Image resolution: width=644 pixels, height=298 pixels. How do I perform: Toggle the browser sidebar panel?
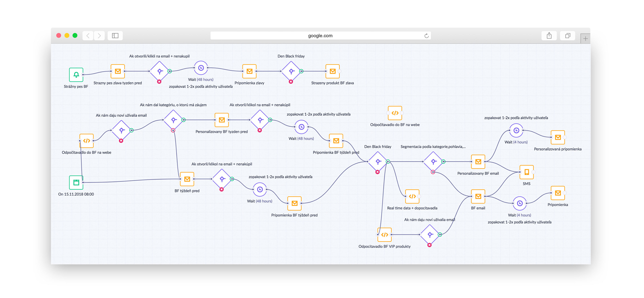point(115,36)
